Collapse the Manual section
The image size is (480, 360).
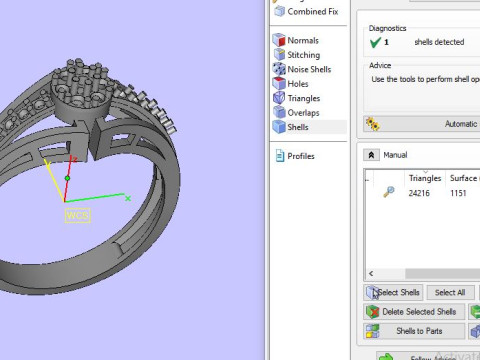coord(371,155)
